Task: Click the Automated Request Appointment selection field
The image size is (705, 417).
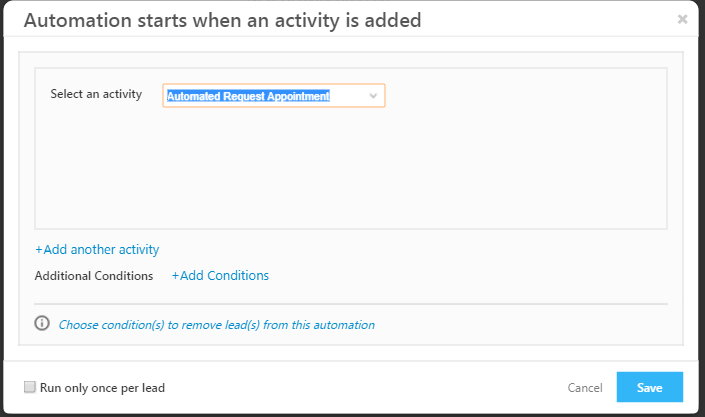Action: (x=262, y=96)
